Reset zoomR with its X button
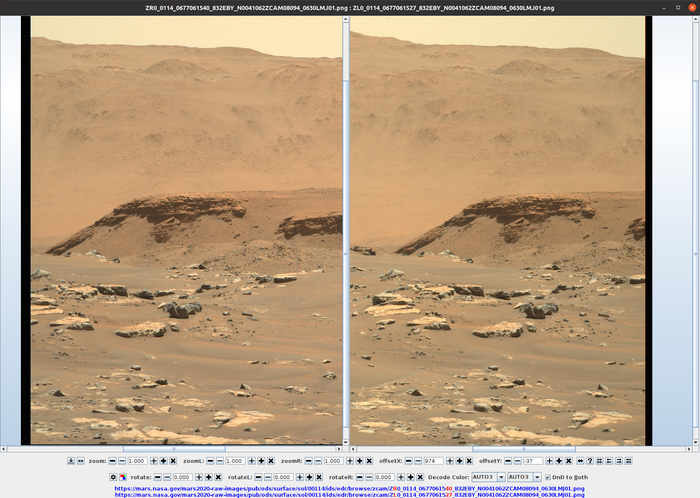 pyautogui.click(x=369, y=461)
